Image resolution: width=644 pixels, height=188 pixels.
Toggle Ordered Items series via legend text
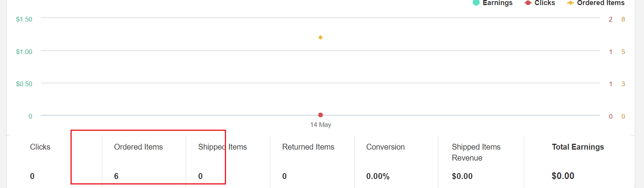pos(601,3)
